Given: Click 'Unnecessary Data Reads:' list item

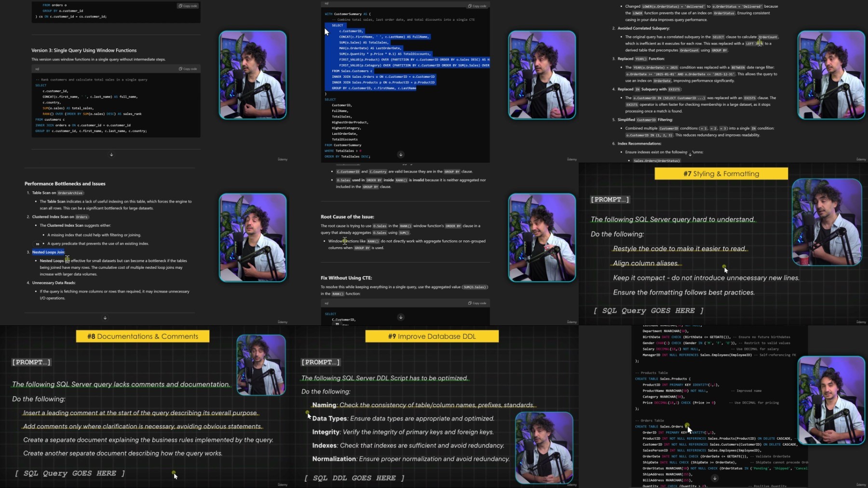Looking at the screenshot, I should [54, 283].
